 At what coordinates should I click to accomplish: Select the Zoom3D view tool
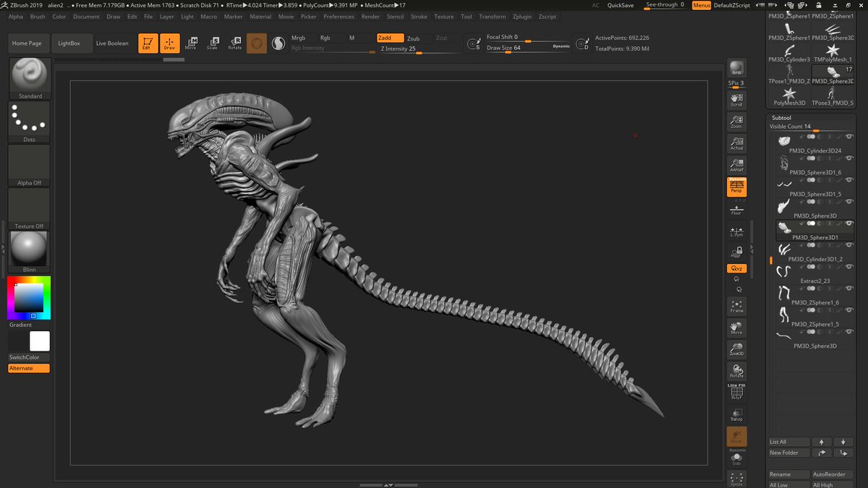point(736,351)
